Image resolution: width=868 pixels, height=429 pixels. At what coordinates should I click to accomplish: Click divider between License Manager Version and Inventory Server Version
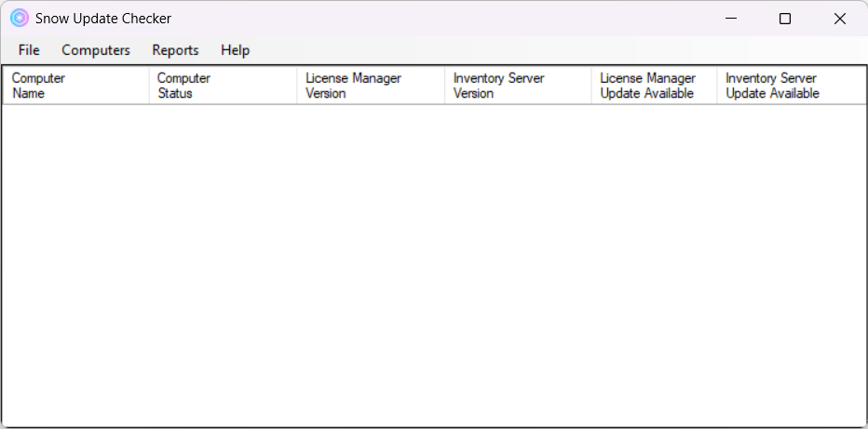(444, 86)
